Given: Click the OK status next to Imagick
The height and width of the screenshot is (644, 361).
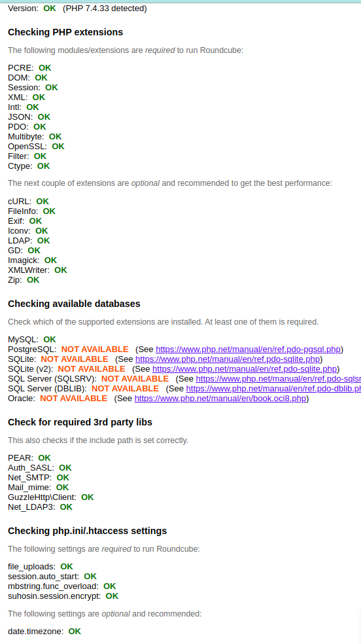Looking at the screenshot, I should 50,260.
